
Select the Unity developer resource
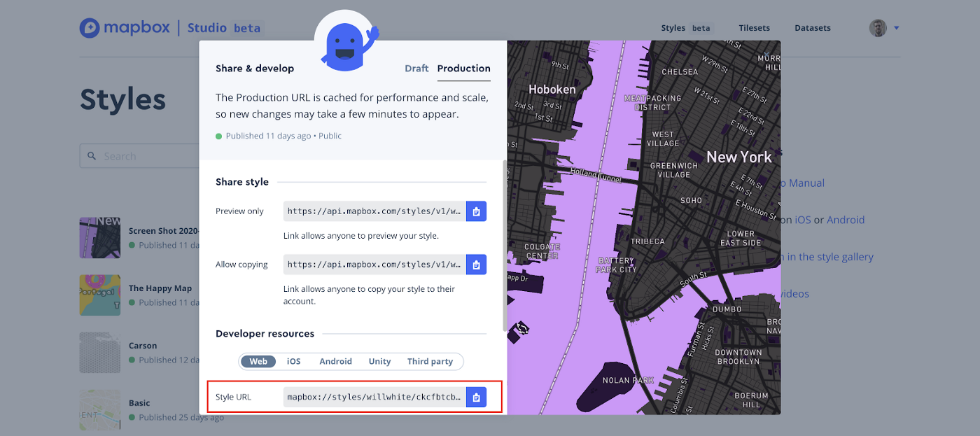tap(379, 361)
